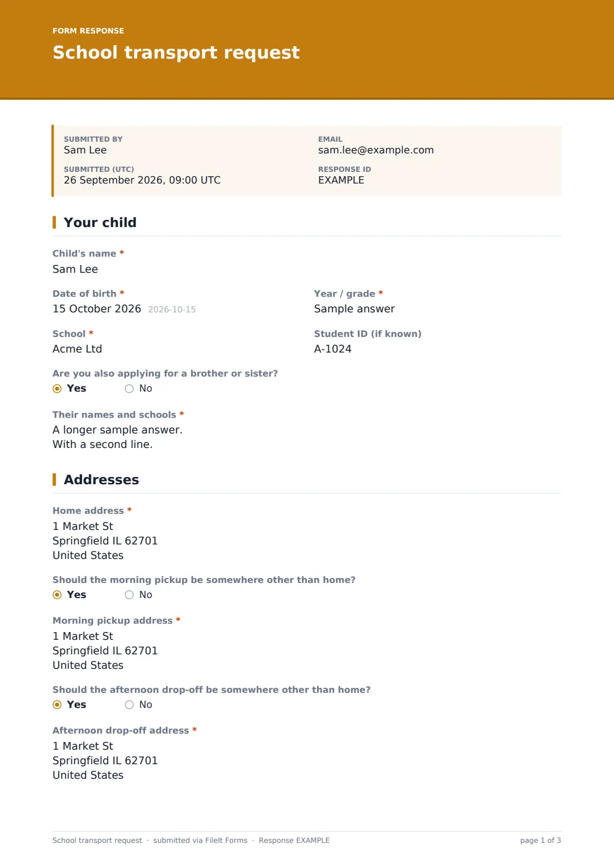The width and height of the screenshot is (614, 868).
Task: Click the date of birth value 15 October 2026
Action: pyautogui.click(x=97, y=309)
